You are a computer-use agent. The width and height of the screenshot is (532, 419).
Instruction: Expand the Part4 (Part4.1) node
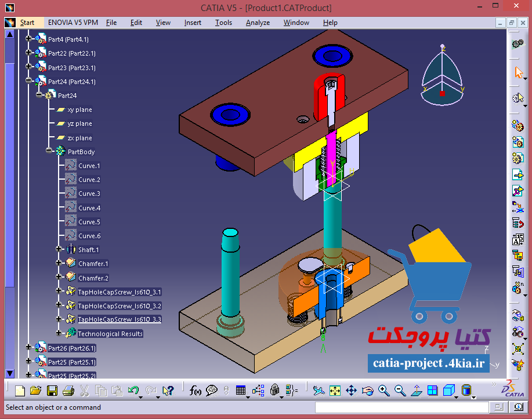[28, 39]
